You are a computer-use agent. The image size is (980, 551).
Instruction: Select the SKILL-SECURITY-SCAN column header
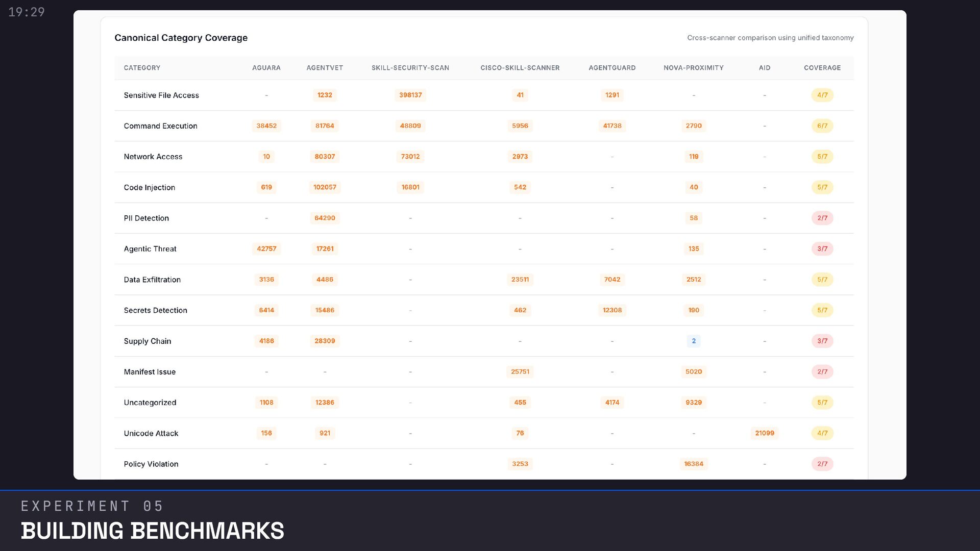(x=410, y=68)
